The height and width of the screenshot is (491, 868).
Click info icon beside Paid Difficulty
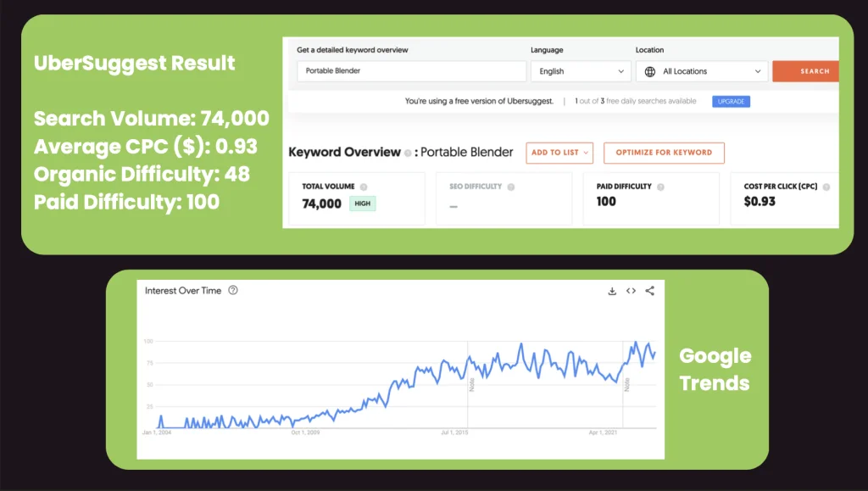[660, 187]
